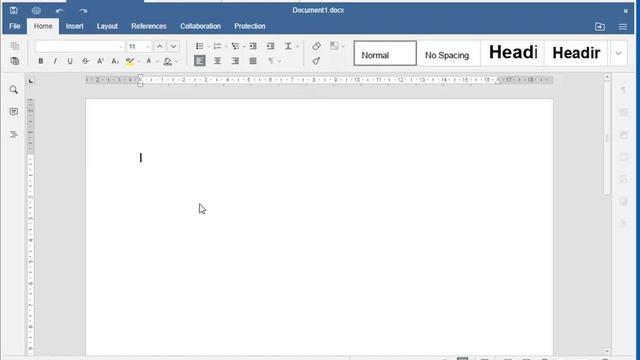Click the Paste icon
This screenshot has width=640, height=360.
click(15, 61)
